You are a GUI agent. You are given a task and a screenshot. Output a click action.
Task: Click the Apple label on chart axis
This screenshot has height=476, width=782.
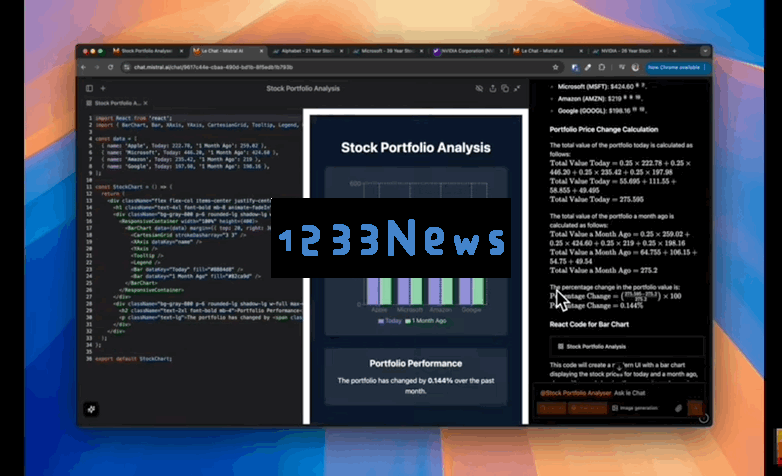379,310
